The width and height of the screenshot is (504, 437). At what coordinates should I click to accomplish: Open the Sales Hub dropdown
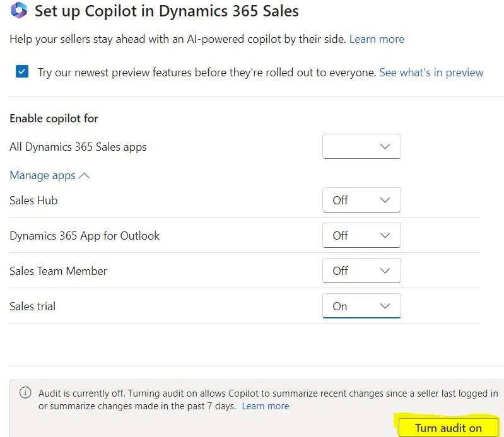(361, 200)
